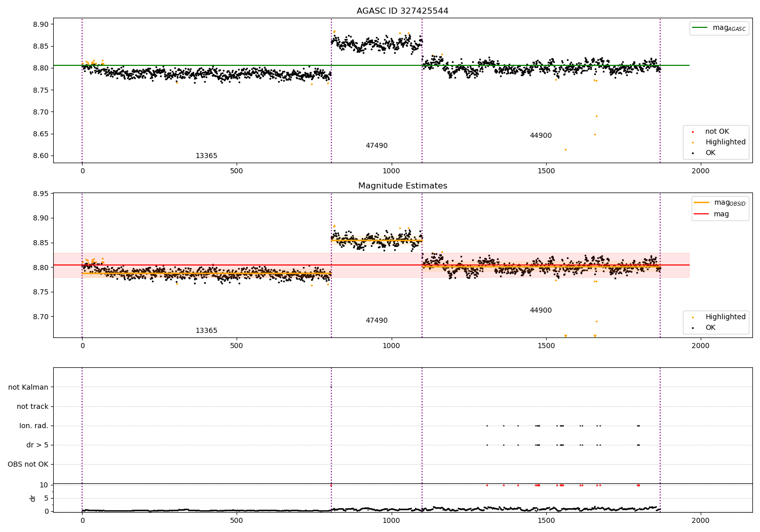Click "OK" legend entry in middle plot
Screen dimensions: 760x532
[710, 328]
